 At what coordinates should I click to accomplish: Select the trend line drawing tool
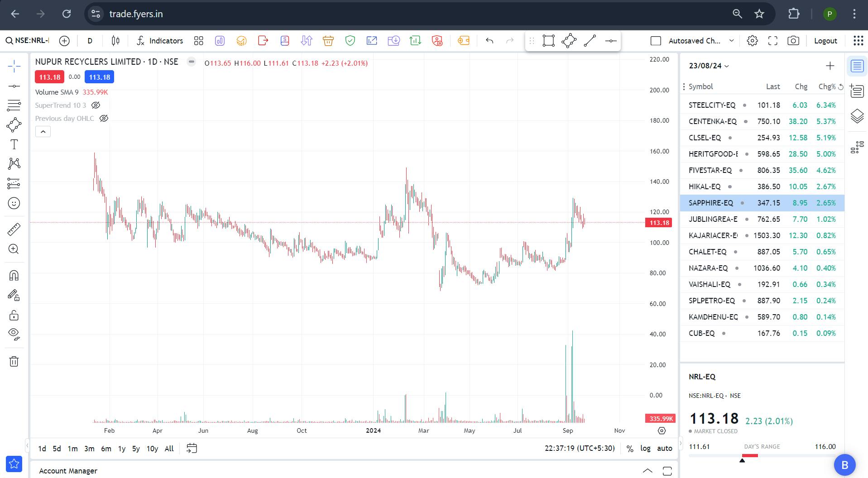point(14,86)
